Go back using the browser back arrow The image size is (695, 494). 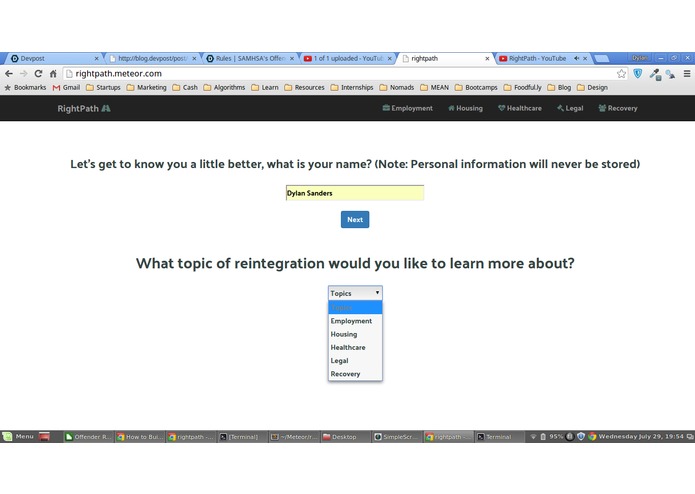[x=9, y=74]
